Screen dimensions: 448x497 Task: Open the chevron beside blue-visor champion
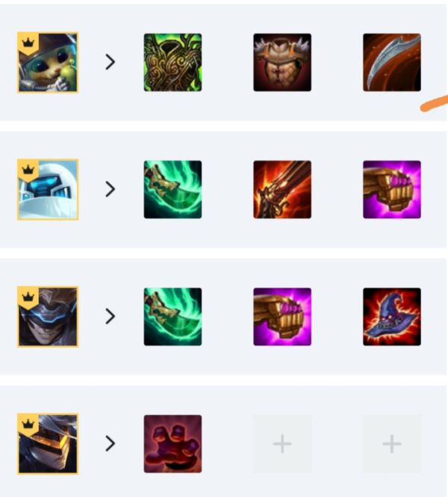point(111,316)
